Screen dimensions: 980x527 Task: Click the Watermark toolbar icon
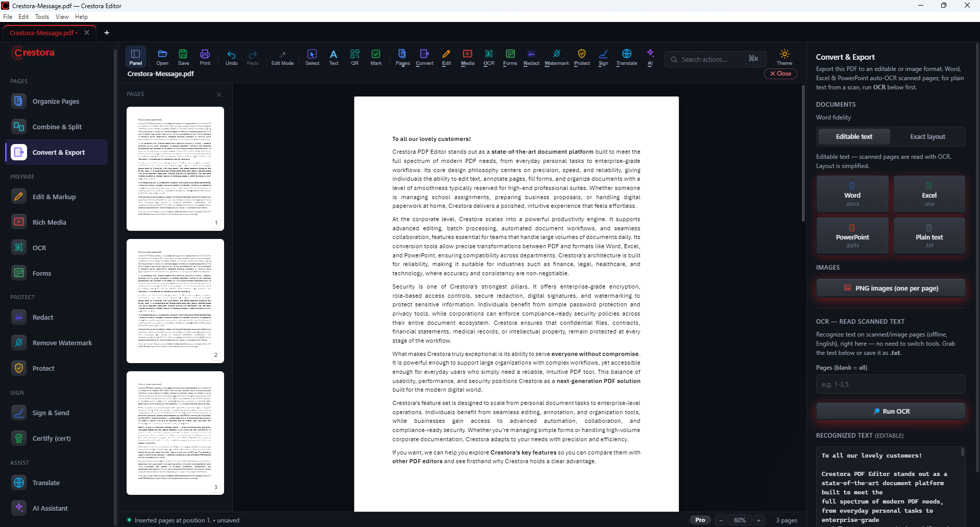click(557, 57)
